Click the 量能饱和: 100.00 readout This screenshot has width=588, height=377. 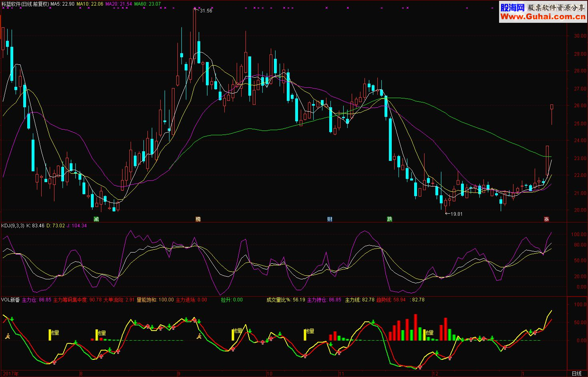tap(155, 300)
